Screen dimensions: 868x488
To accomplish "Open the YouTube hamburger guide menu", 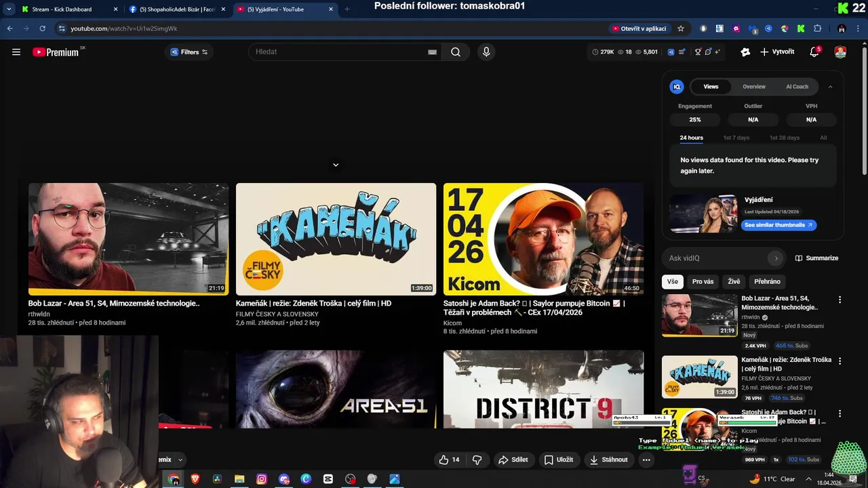I will (16, 52).
